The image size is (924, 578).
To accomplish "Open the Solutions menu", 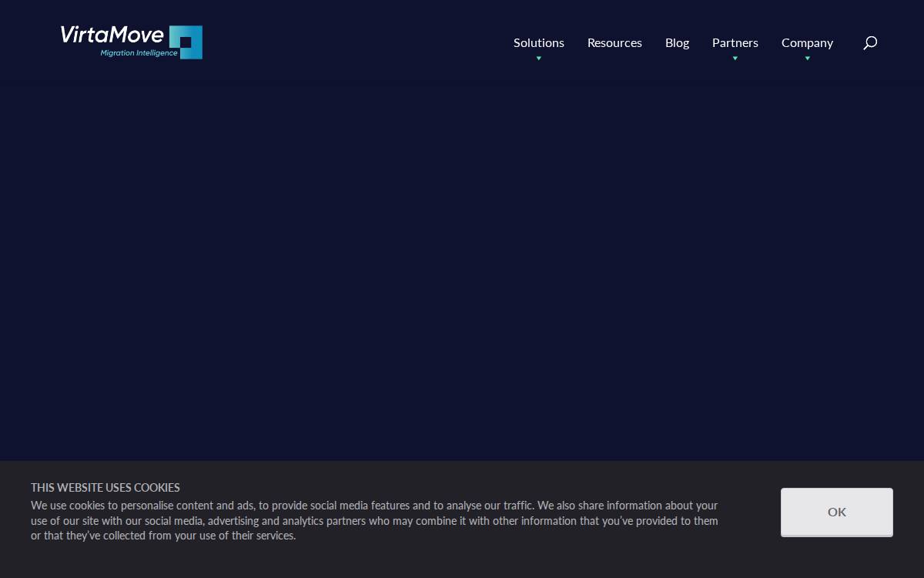I will (x=539, y=42).
